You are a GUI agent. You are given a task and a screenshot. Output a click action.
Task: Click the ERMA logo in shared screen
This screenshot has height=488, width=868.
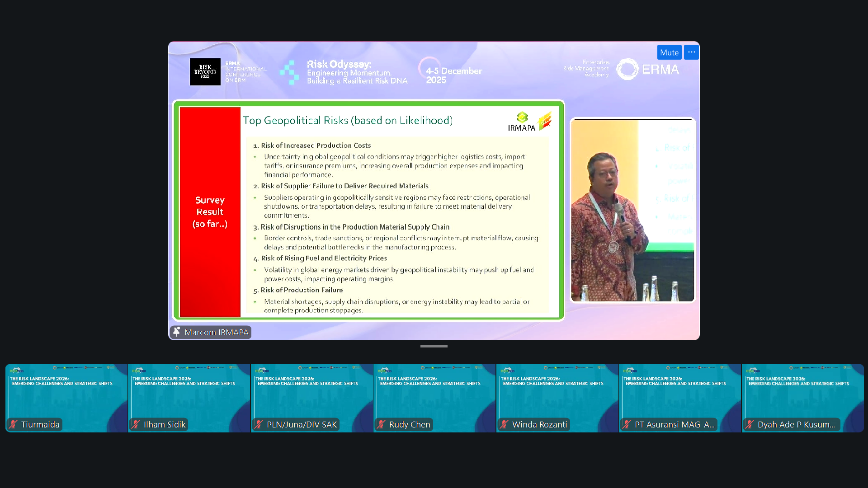(x=648, y=69)
